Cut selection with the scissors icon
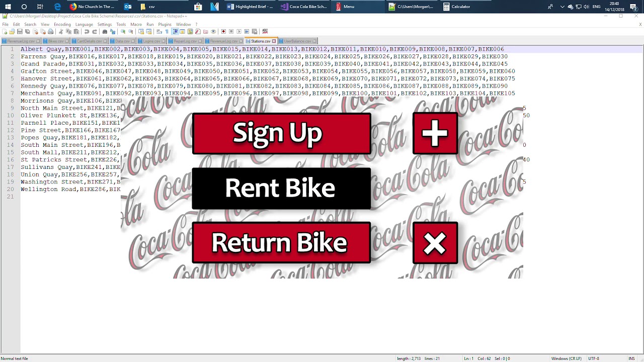Viewport: 644px width, 362px height. (x=61, y=32)
